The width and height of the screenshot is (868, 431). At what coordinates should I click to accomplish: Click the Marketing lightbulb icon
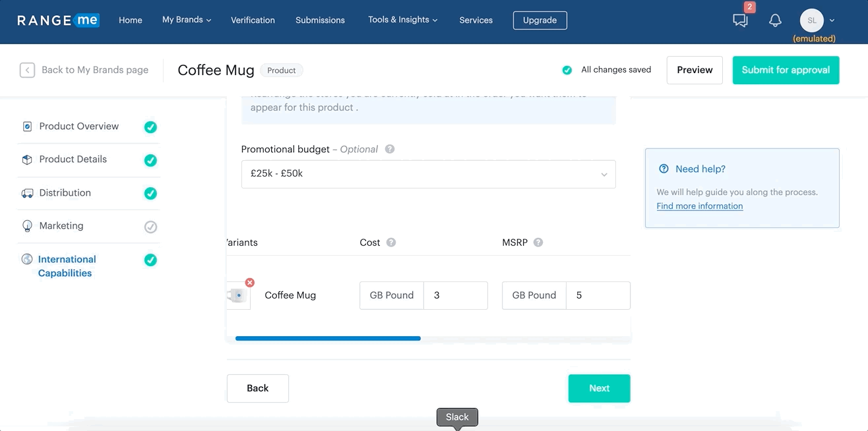(x=27, y=226)
